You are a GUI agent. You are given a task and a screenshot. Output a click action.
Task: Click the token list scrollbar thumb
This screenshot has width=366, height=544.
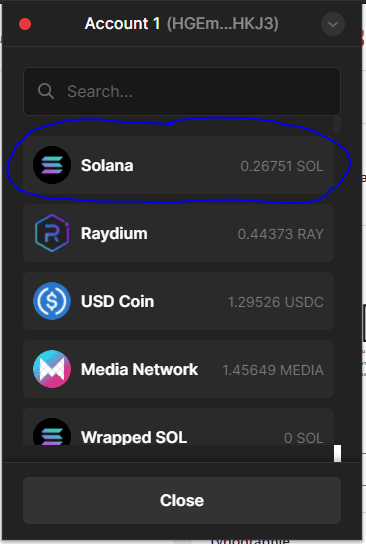point(337,125)
